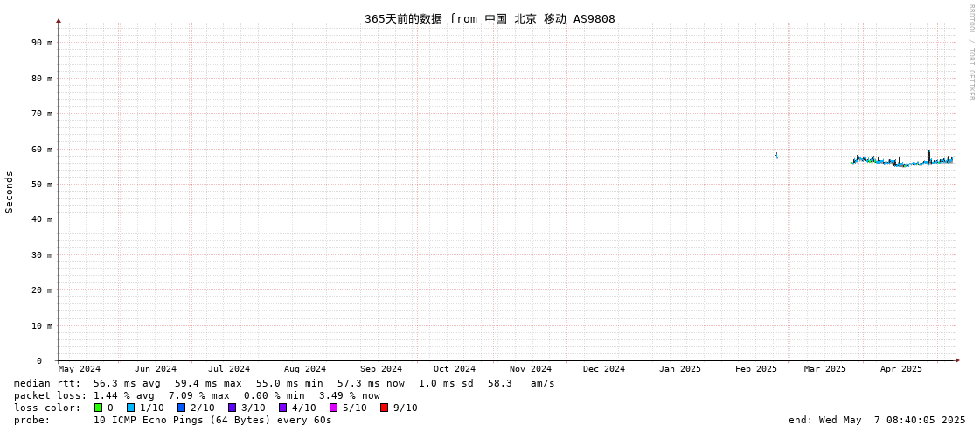Screen dimensions: 980x432
Task: Click the isolated data point in February 2025
Action: click(x=776, y=155)
